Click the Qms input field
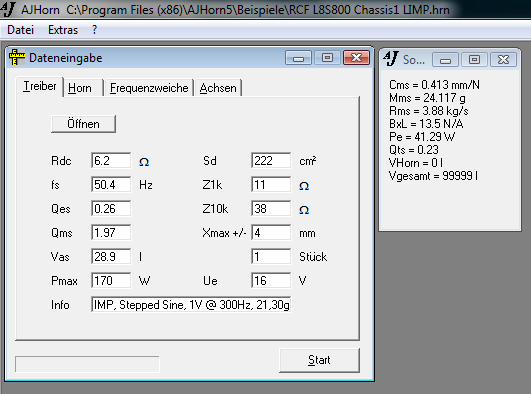Image resolution: width=531 pixels, height=394 pixels. [x=111, y=233]
